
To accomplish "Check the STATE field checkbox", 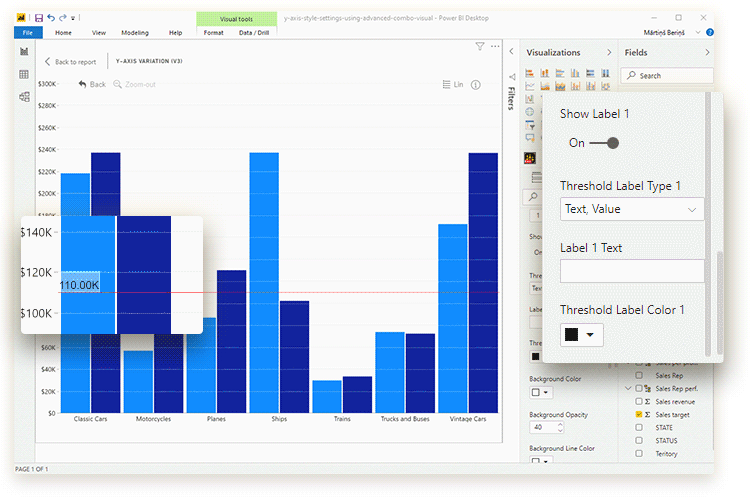I will 639,427.
